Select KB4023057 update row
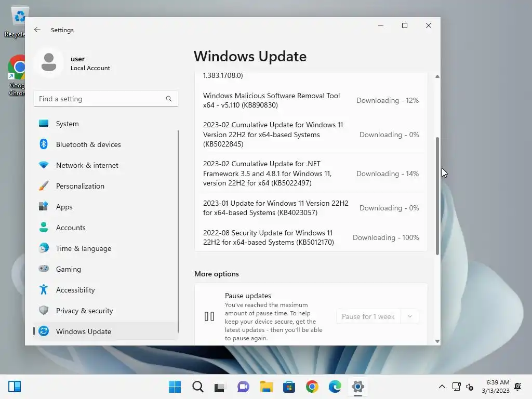Image resolution: width=532 pixels, height=399 pixels. [311, 208]
